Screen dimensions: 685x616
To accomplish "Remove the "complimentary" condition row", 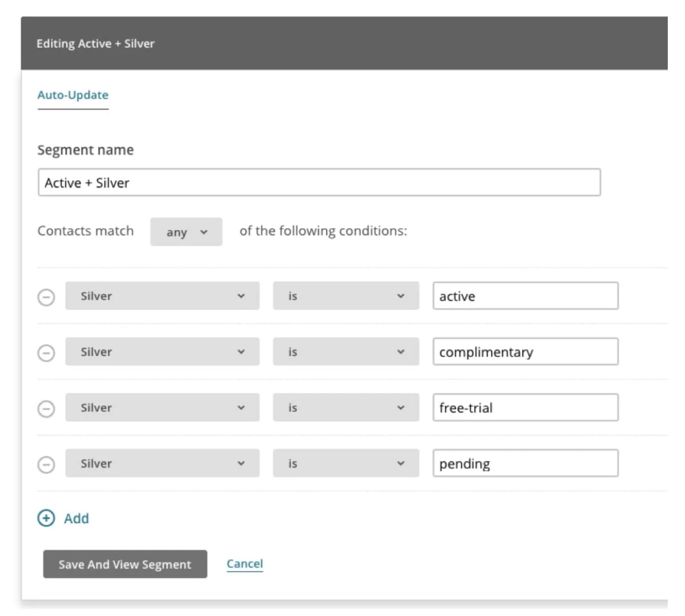I will (x=46, y=352).
